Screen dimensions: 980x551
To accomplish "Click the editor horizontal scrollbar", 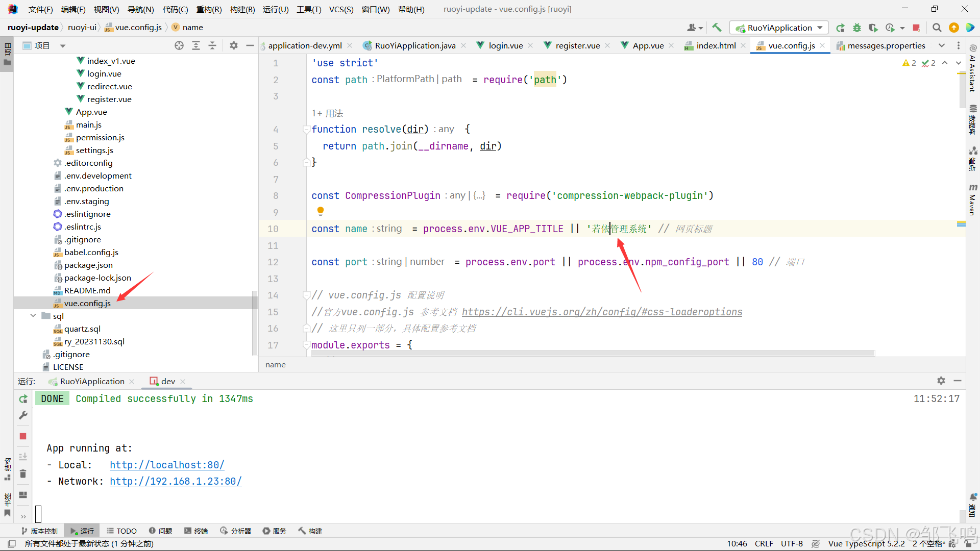I will (592, 353).
